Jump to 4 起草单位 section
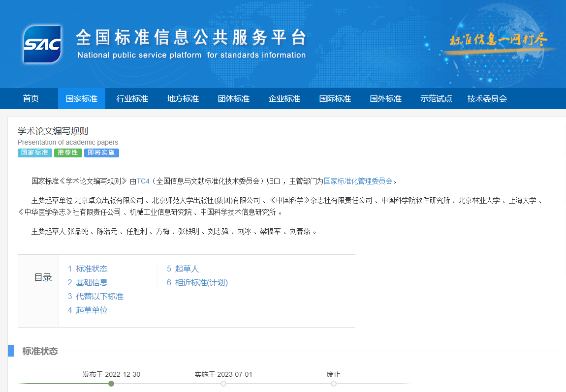The image size is (566, 392). pos(88,310)
